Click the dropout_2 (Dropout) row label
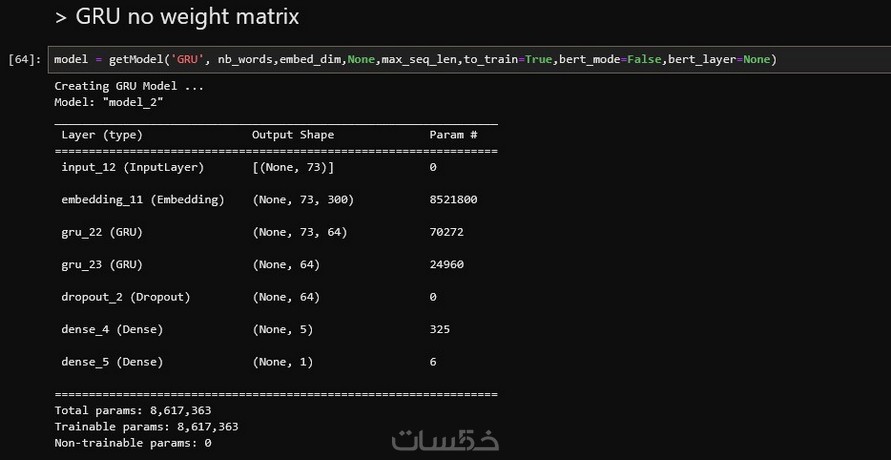891x460 pixels. coord(126,297)
